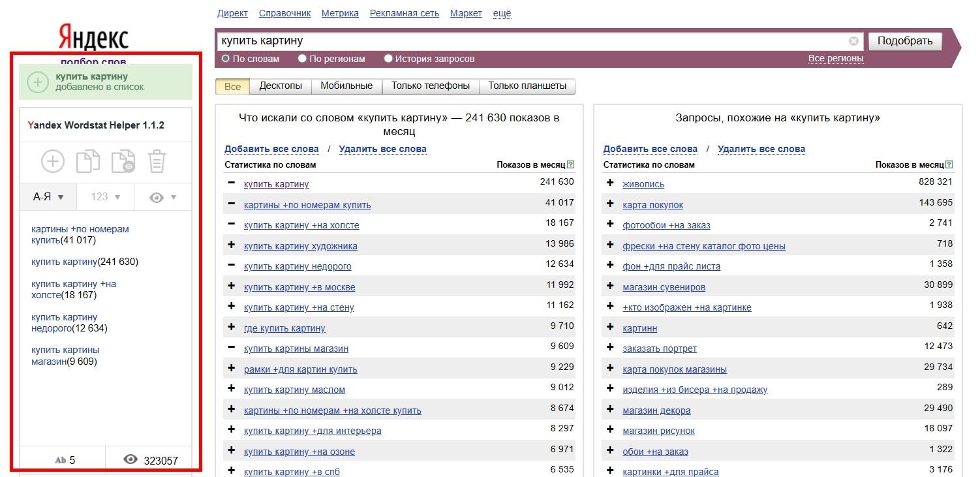Remove 'купить картину' using its minus icon
Viewport: 980px width, 477px height.
pos(231,183)
